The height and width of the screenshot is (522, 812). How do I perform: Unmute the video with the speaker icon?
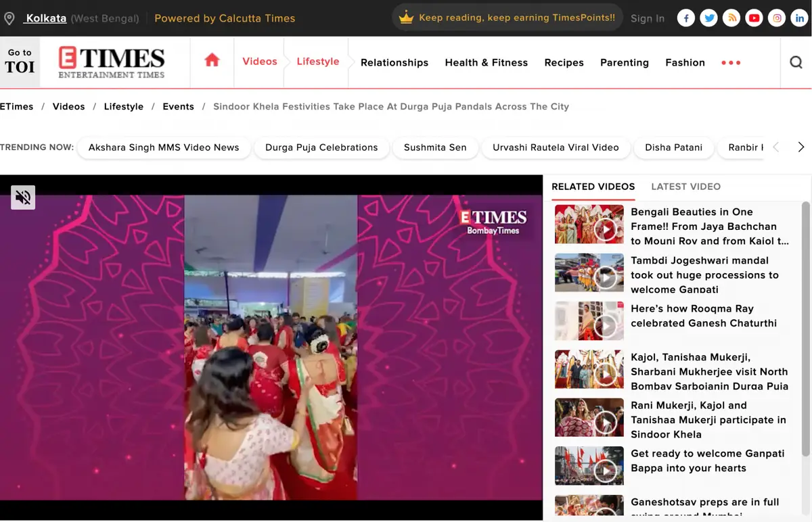pos(23,197)
